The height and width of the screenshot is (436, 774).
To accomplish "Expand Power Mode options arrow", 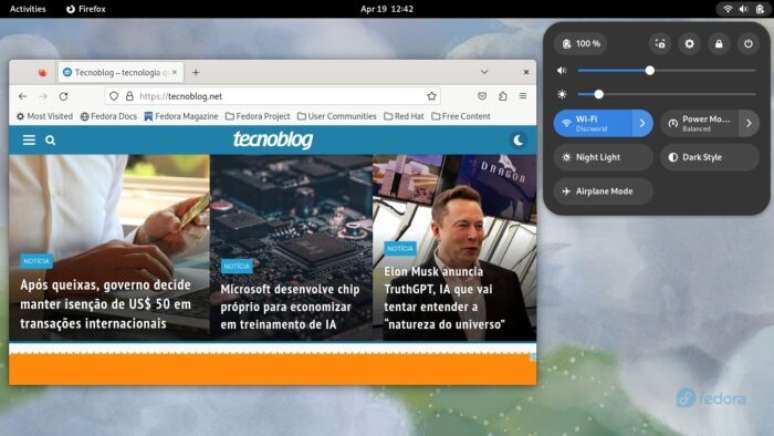I will pos(749,123).
